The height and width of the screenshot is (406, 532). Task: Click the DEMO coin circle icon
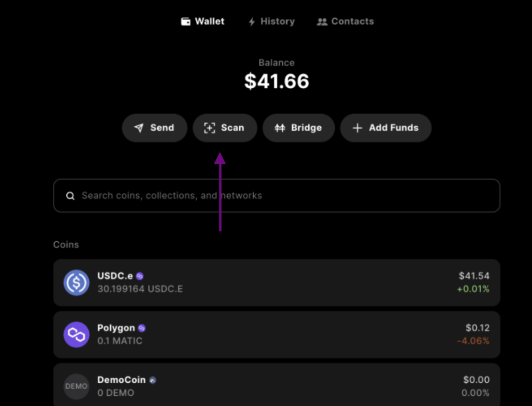(76, 386)
